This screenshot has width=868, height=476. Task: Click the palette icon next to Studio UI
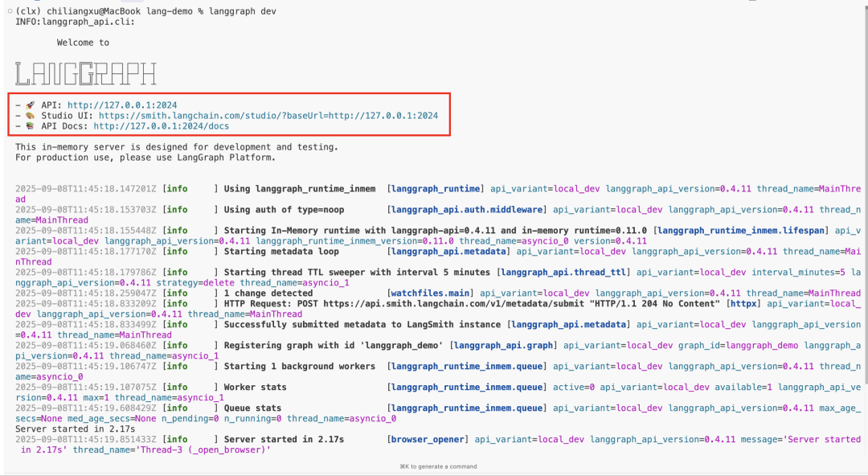[x=28, y=115]
